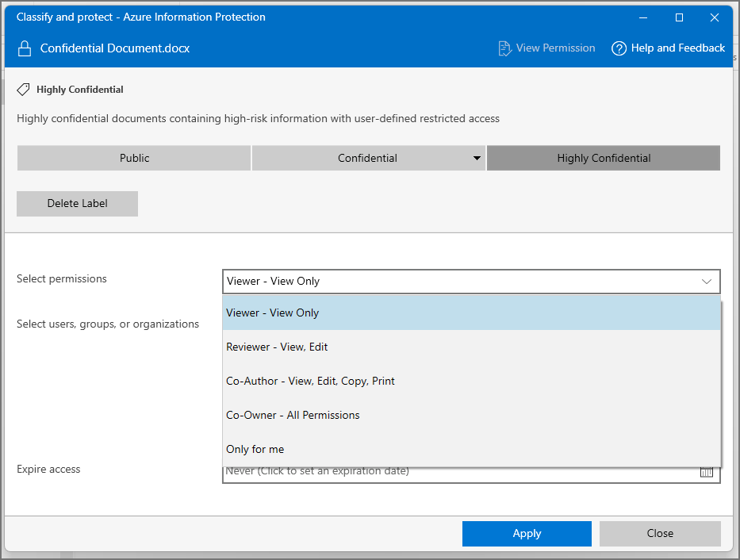Click the Confidential Document.docx file name
This screenshot has width=740, height=560.
(115, 48)
